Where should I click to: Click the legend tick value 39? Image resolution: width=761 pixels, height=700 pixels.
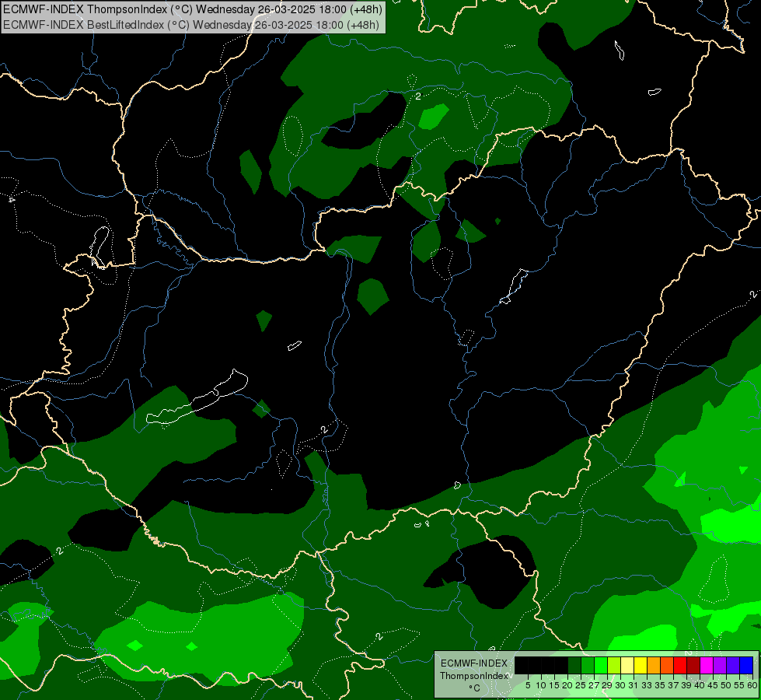tap(686, 685)
